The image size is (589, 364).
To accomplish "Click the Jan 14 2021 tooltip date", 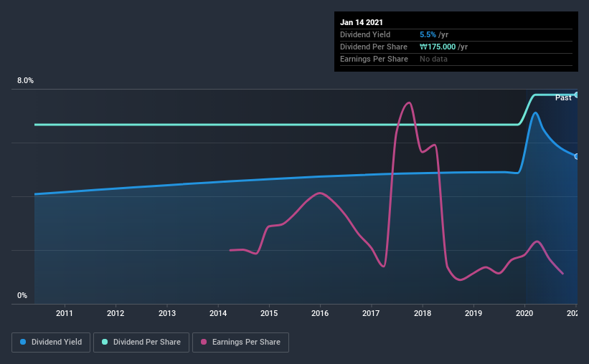I will [362, 22].
